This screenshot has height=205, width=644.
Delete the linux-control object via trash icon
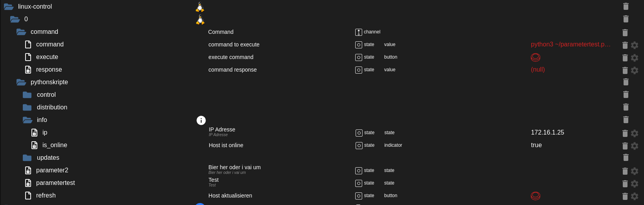click(626, 6)
